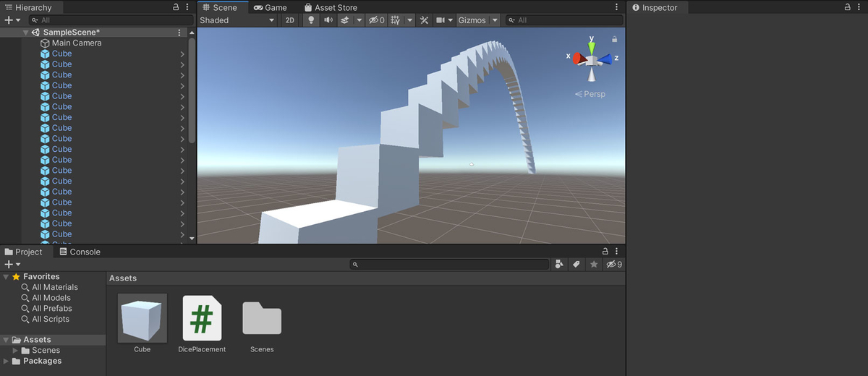Image resolution: width=868 pixels, height=376 pixels.
Task: Switch to the Game tab
Action: 271,7
